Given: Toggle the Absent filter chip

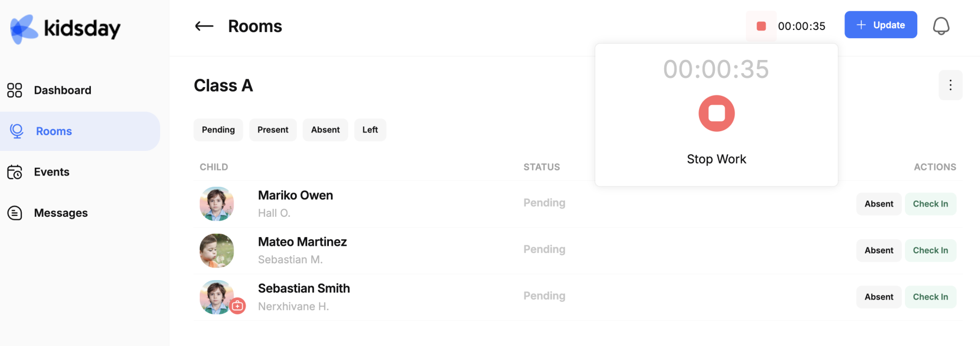Looking at the screenshot, I should [326, 130].
